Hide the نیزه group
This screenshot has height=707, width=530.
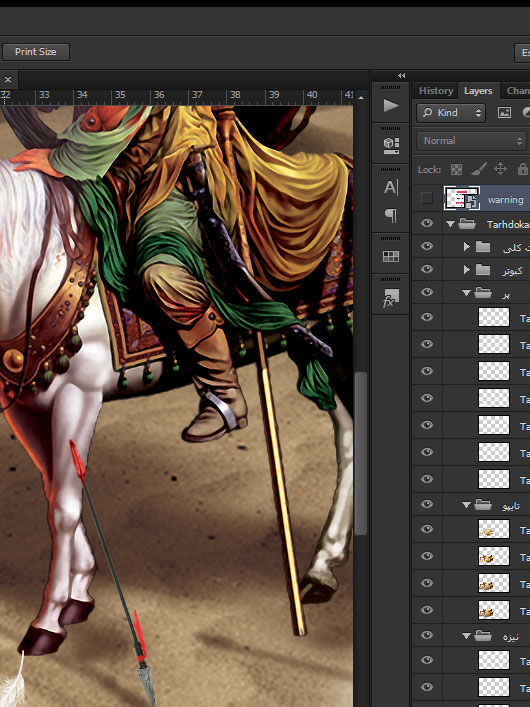(x=427, y=635)
